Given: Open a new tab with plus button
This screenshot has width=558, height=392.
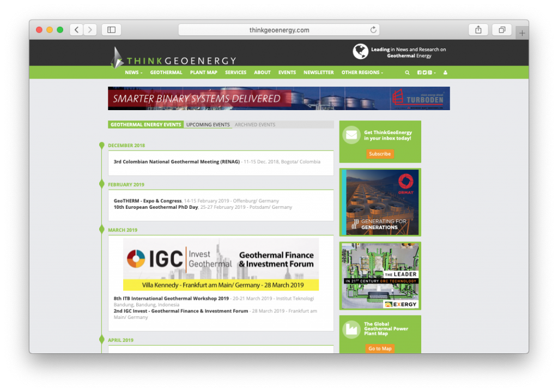Looking at the screenshot, I should point(521,33).
